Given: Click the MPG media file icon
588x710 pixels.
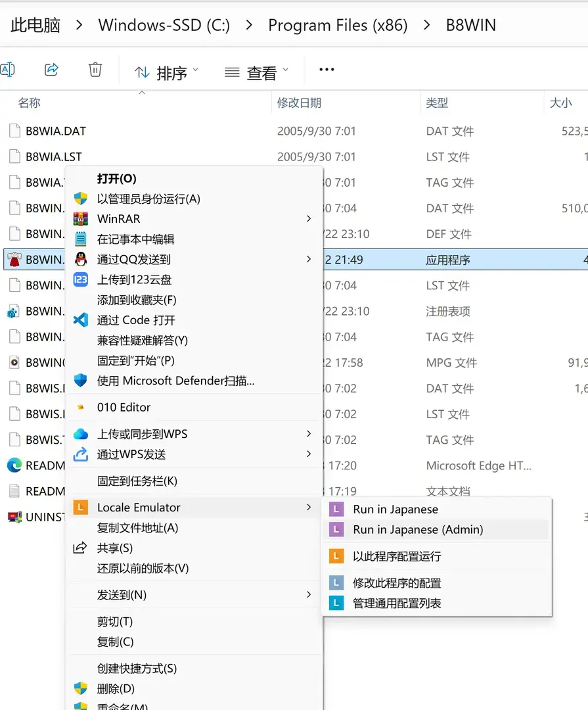Looking at the screenshot, I should pos(14,362).
